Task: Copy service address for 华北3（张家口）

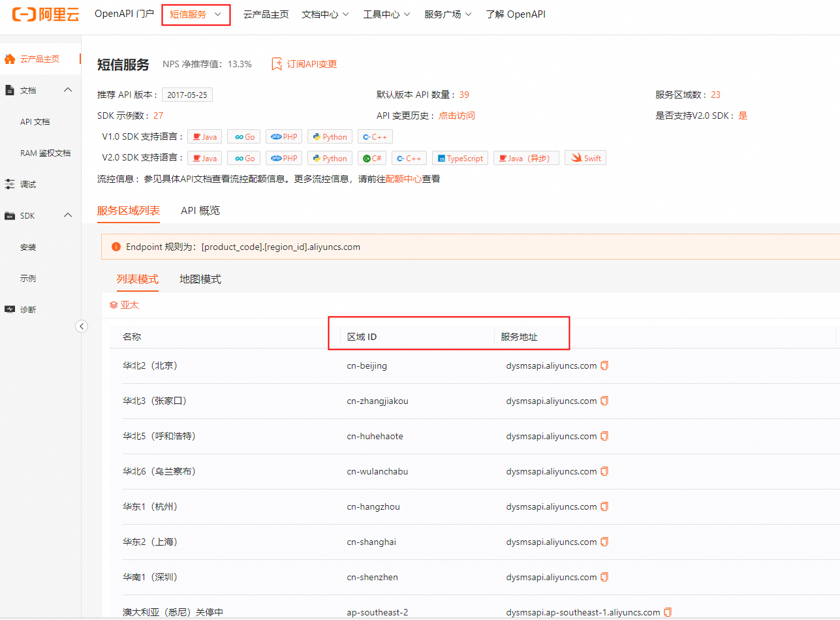Action: 604,401
